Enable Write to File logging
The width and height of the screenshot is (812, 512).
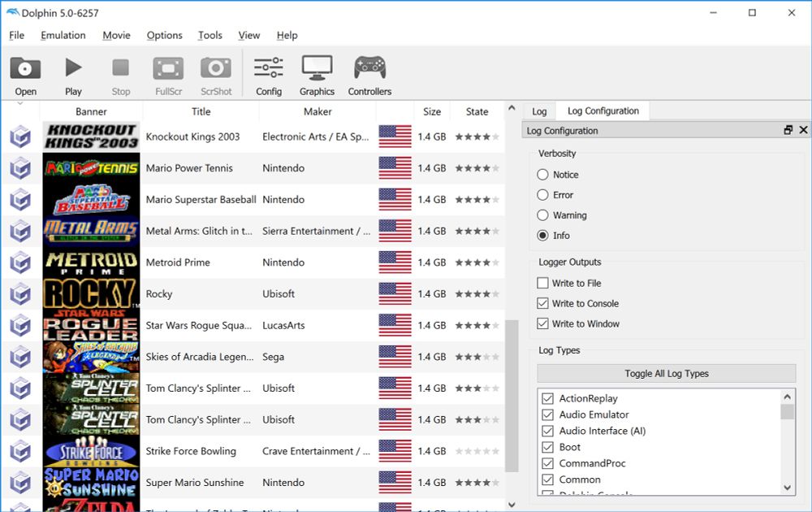(542, 283)
